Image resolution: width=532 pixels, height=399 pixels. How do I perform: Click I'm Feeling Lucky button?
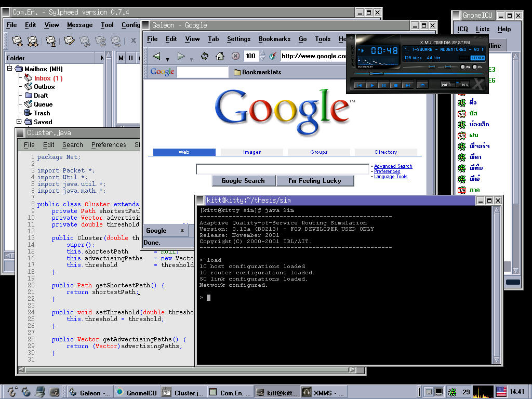[x=315, y=181]
